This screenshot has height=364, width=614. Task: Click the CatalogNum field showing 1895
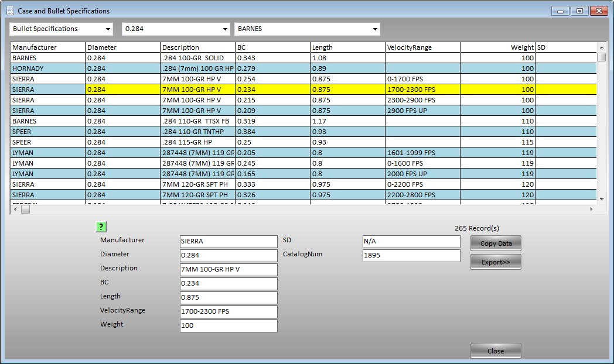(410, 256)
